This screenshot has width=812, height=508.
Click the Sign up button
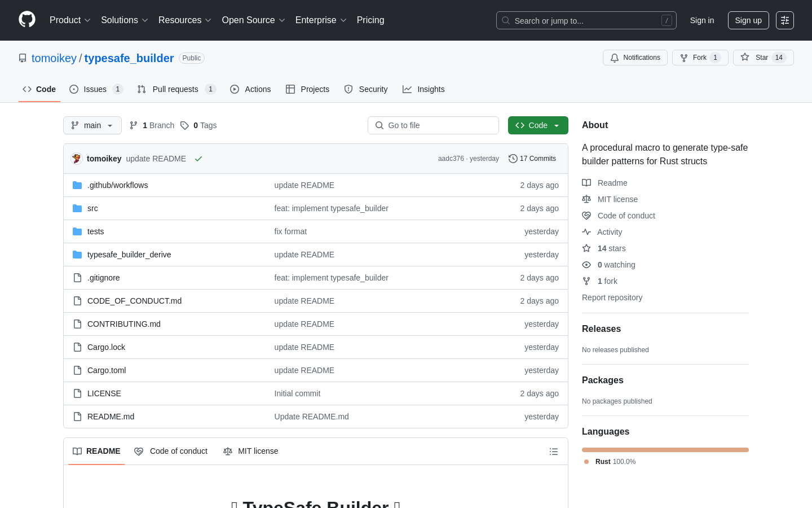click(748, 20)
